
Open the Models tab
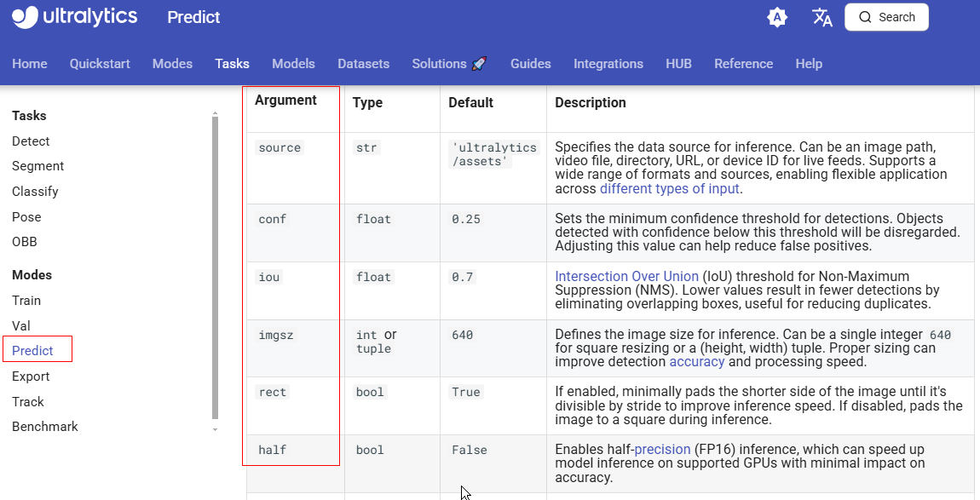point(294,64)
